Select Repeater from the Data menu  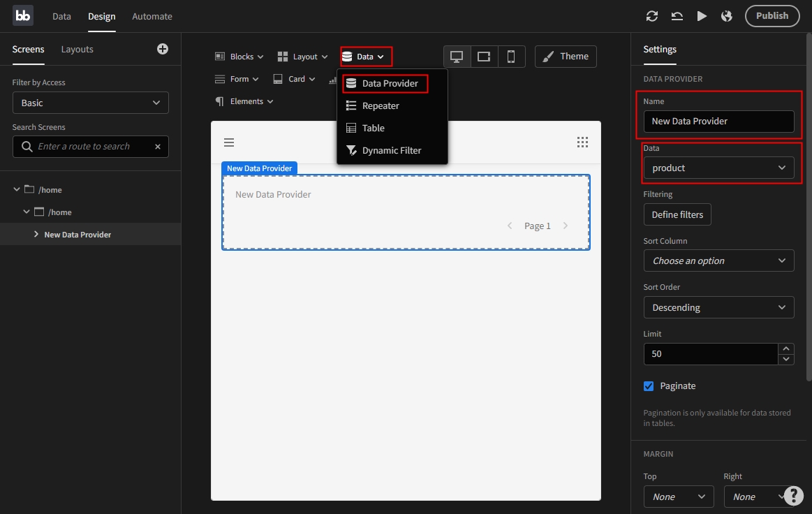(381, 106)
